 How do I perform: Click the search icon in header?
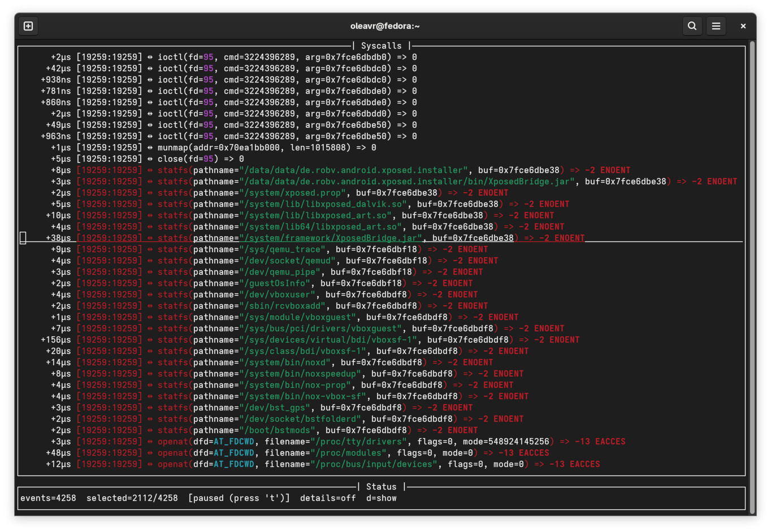click(x=692, y=26)
